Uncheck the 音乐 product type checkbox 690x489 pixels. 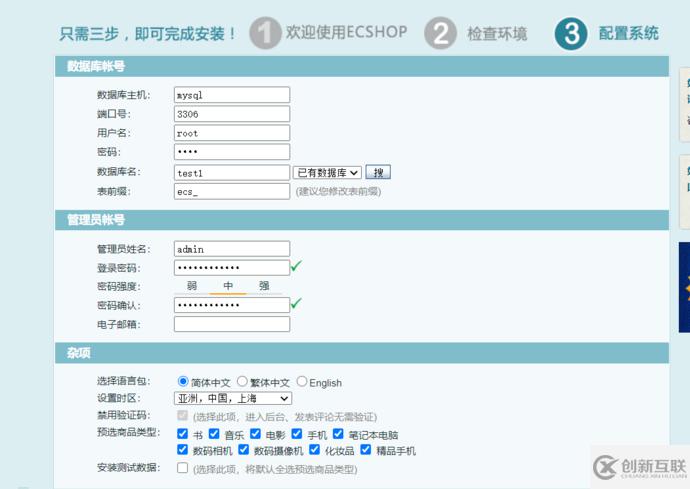click(214, 434)
